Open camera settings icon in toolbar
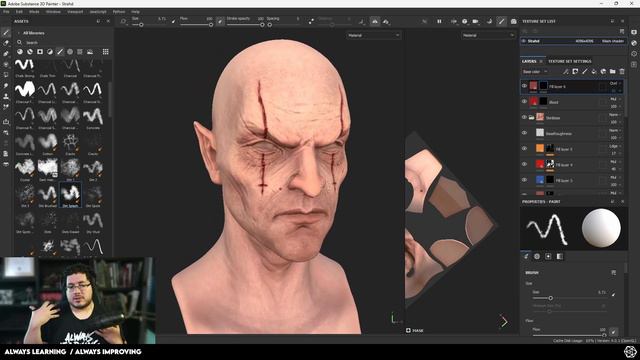The width and height of the screenshot is (640, 360). (x=476, y=21)
